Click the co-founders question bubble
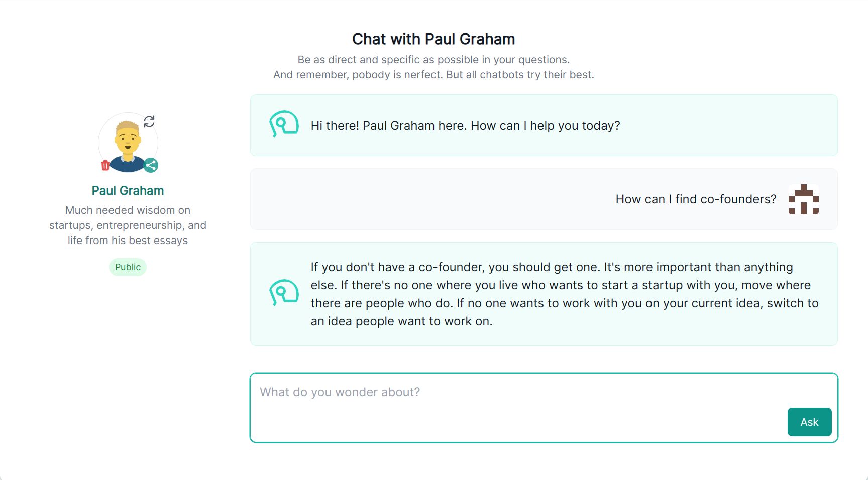The width and height of the screenshot is (868, 480). coord(695,199)
